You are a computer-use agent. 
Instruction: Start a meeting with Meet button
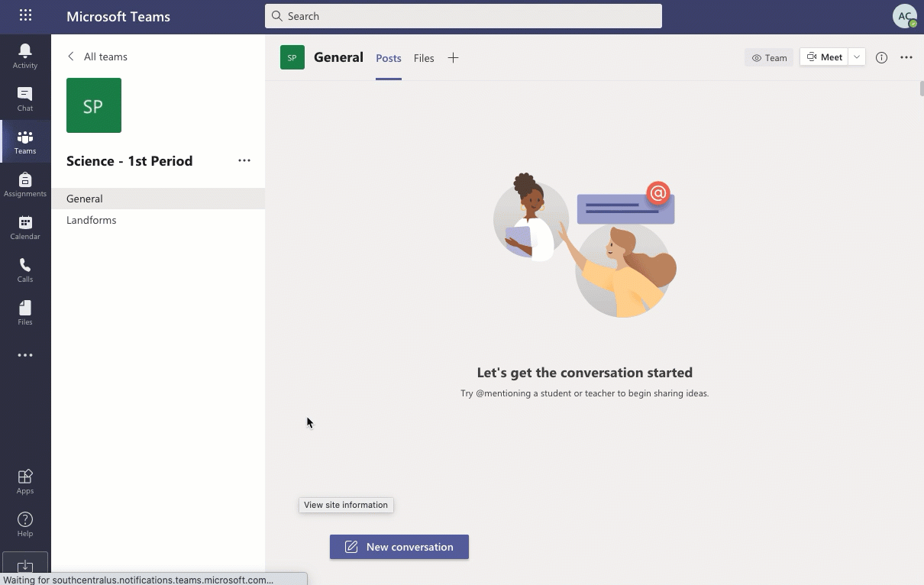click(824, 57)
